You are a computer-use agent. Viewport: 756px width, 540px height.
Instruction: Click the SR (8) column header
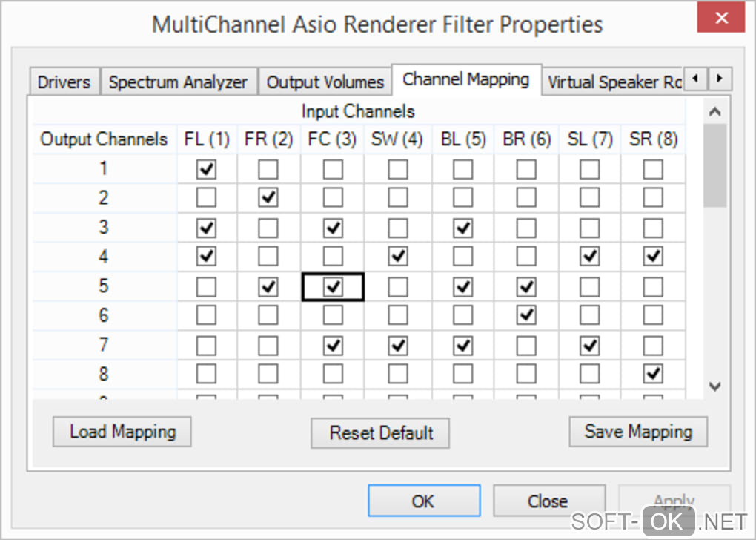653,139
